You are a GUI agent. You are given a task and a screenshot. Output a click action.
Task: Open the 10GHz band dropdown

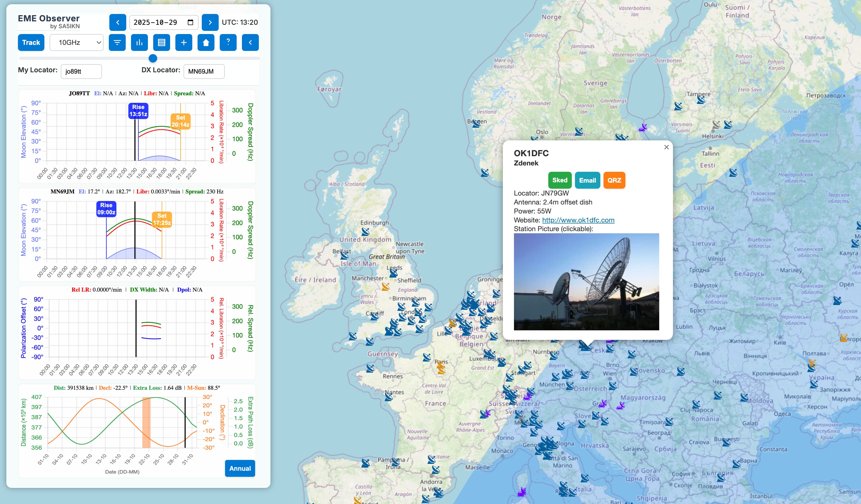(77, 43)
